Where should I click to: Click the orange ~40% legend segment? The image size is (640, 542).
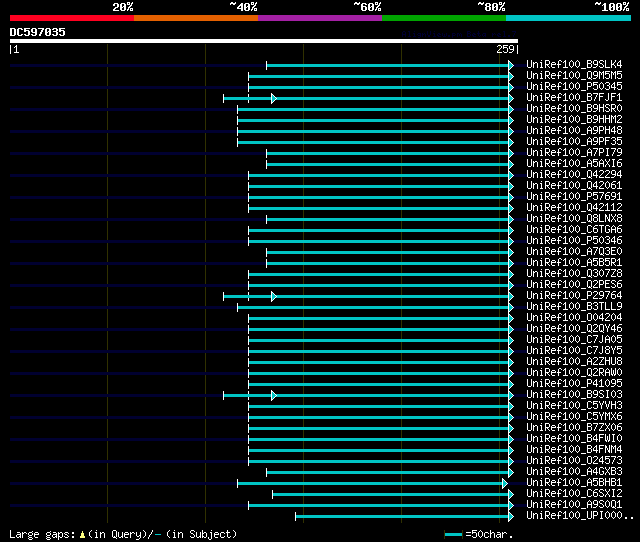pos(196,18)
